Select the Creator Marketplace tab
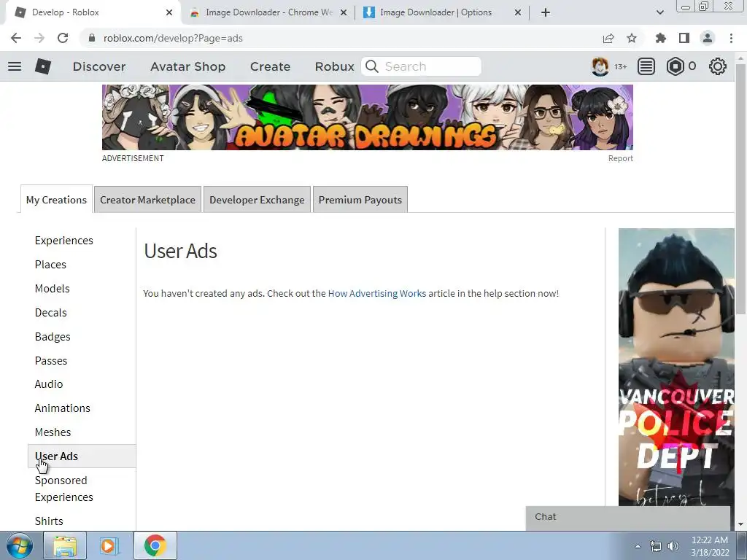 tap(147, 200)
